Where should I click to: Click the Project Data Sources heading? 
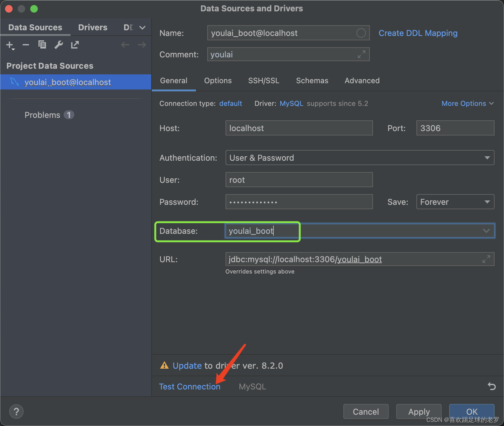click(x=50, y=66)
